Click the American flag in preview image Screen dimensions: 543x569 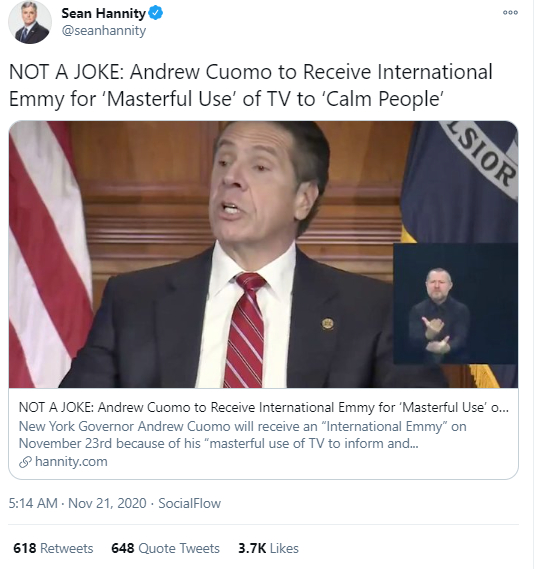tap(47, 254)
